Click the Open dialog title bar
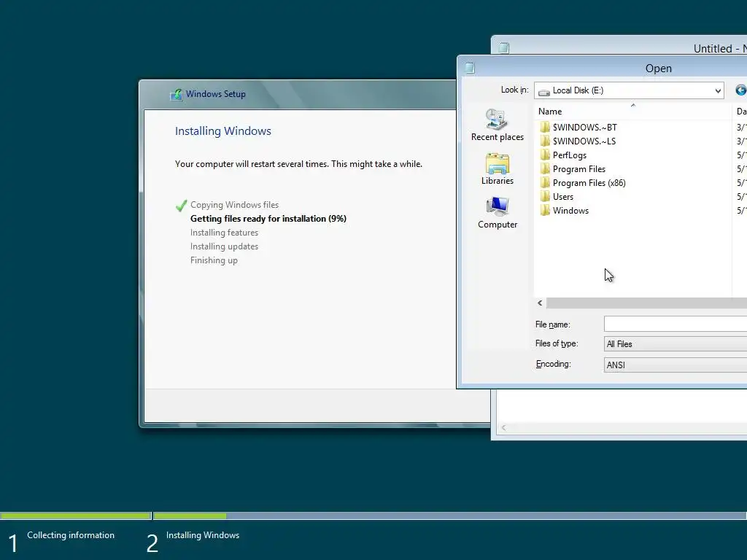747x560 pixels. pos(602,68)
